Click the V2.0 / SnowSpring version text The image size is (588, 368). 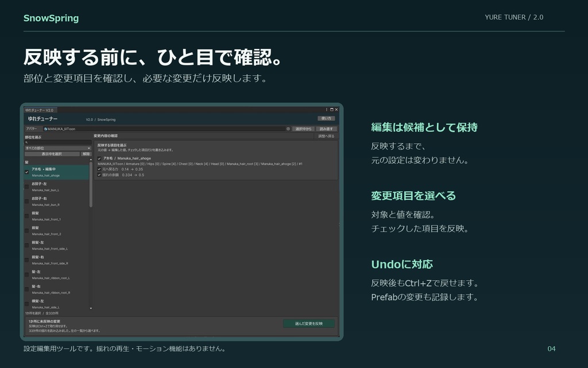pos(100,120)
